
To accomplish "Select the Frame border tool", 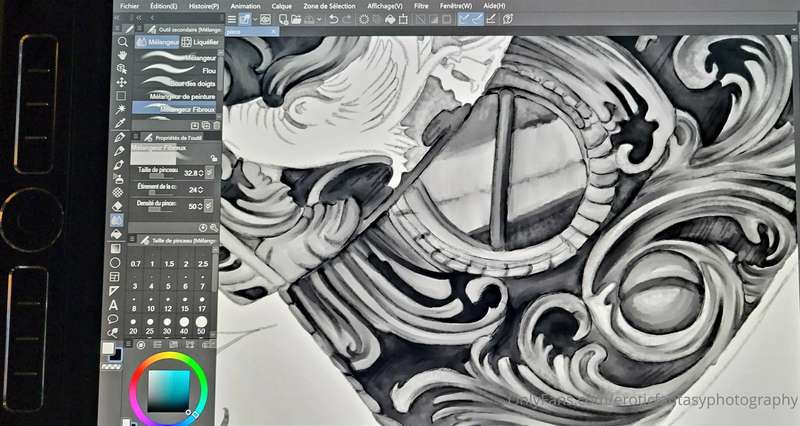I will pyautogui.click(x=115, y=277).
